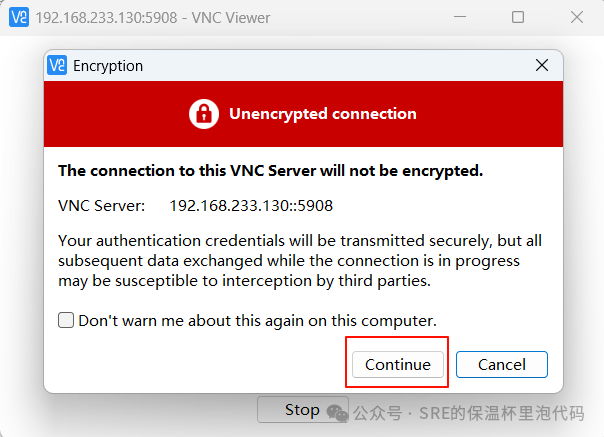Click the white padlock icon in red banner
Screen dimensions: 604x437
(204, 114)
